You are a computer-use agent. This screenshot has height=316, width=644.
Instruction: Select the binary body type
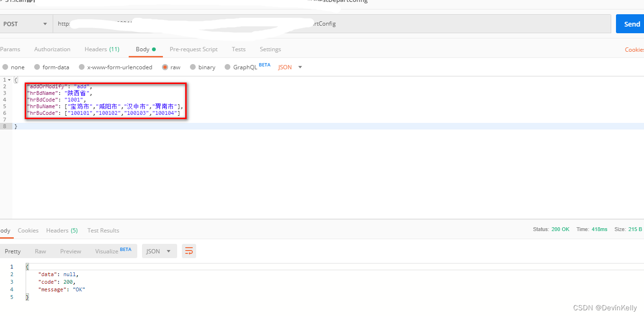coord(203,67)
